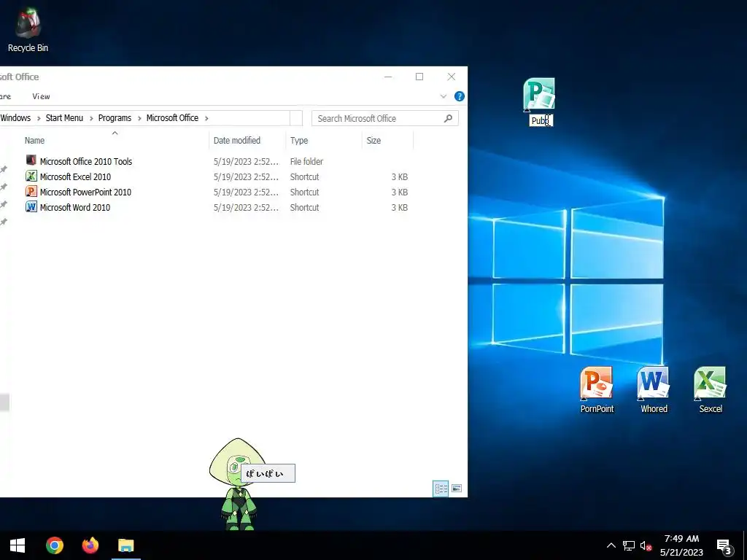Open the View ribbon tab
Screen dimensions: 747x560
41,96
